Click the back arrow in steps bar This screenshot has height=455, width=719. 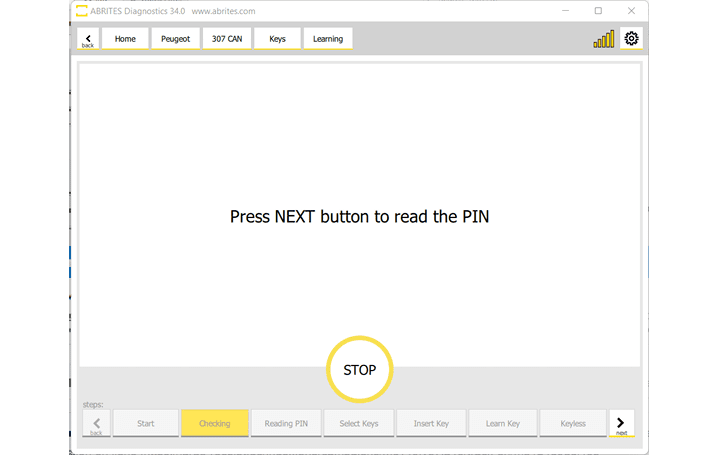point(96,423)
